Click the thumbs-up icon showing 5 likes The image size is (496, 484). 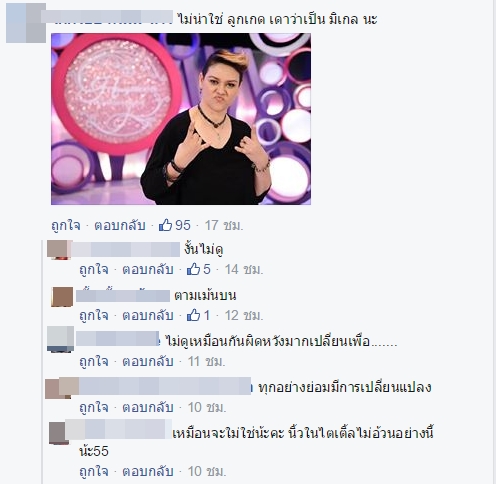click(193, 269)
